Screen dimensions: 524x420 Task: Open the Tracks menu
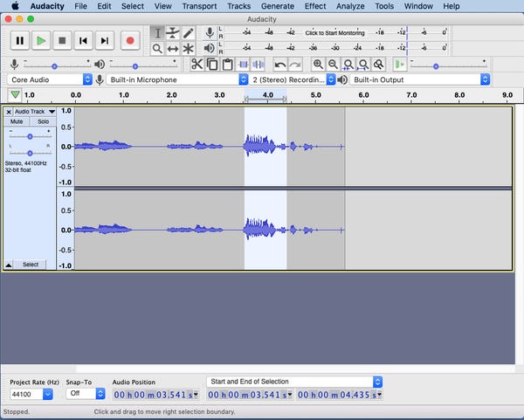click(x=238, y=6)
